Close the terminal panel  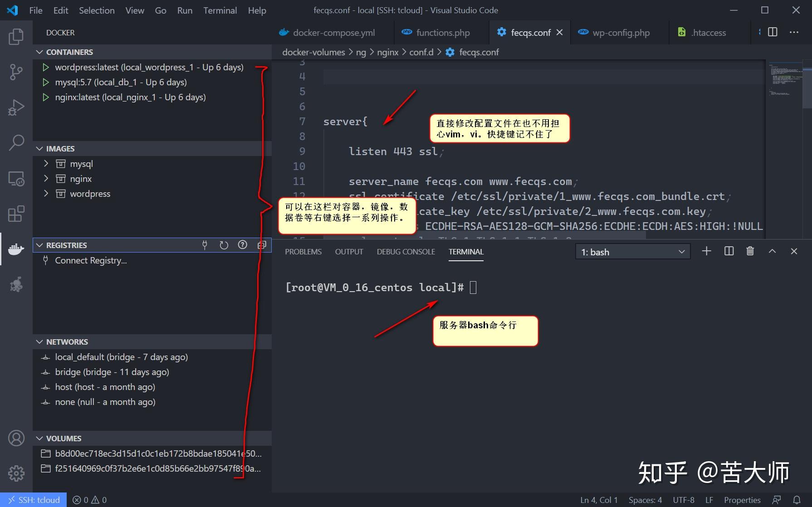(794, 251)
